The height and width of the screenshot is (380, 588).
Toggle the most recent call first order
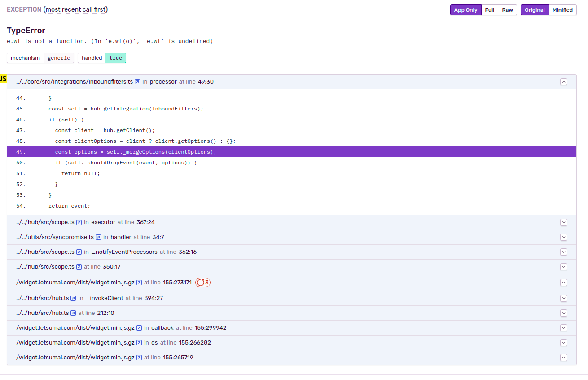point(76,9)
